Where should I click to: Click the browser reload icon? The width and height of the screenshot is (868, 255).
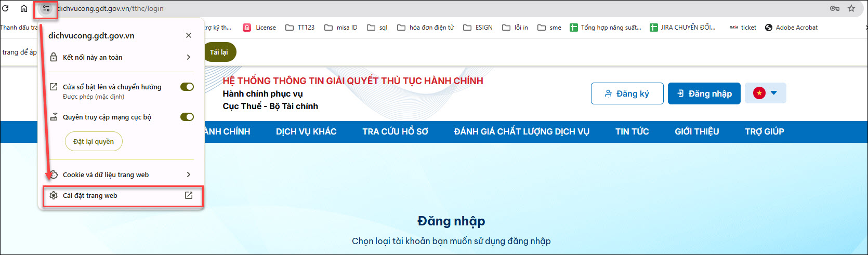[6, 8]
